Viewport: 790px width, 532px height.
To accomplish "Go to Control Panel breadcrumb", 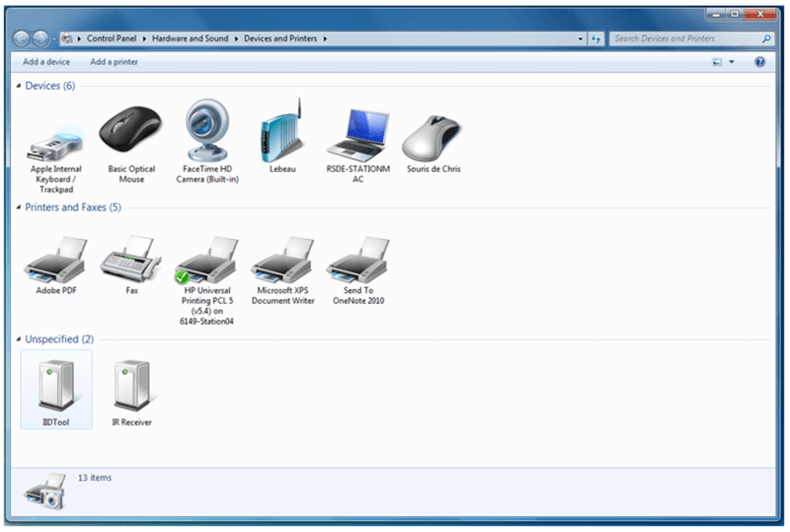I will [x=112, y=38].
